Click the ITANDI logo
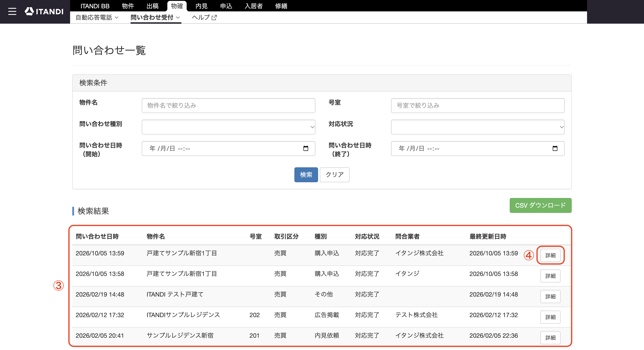644x350 pixels. (x=44, y=12)
